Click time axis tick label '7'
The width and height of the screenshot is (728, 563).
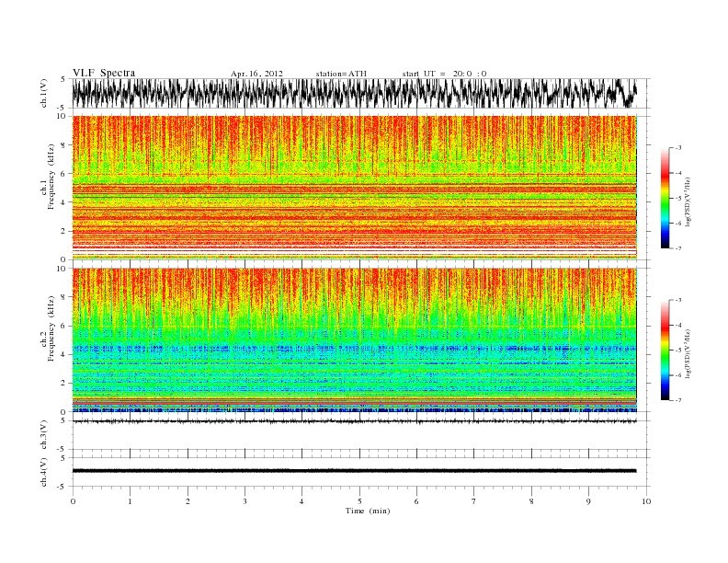(473, 501)
